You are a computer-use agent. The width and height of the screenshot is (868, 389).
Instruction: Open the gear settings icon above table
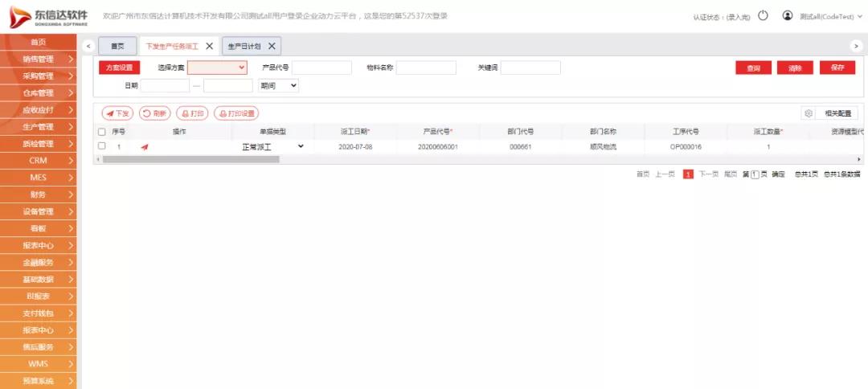(809, 114)
